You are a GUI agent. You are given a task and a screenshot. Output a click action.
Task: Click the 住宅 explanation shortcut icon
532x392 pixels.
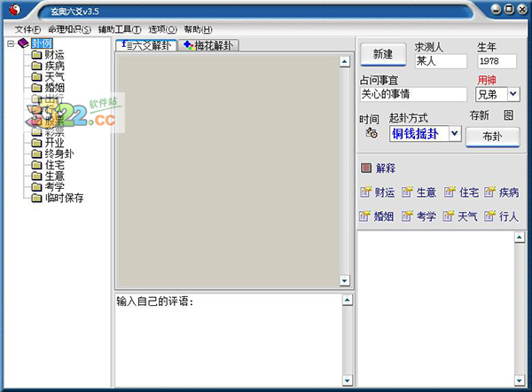click(450, 192)
